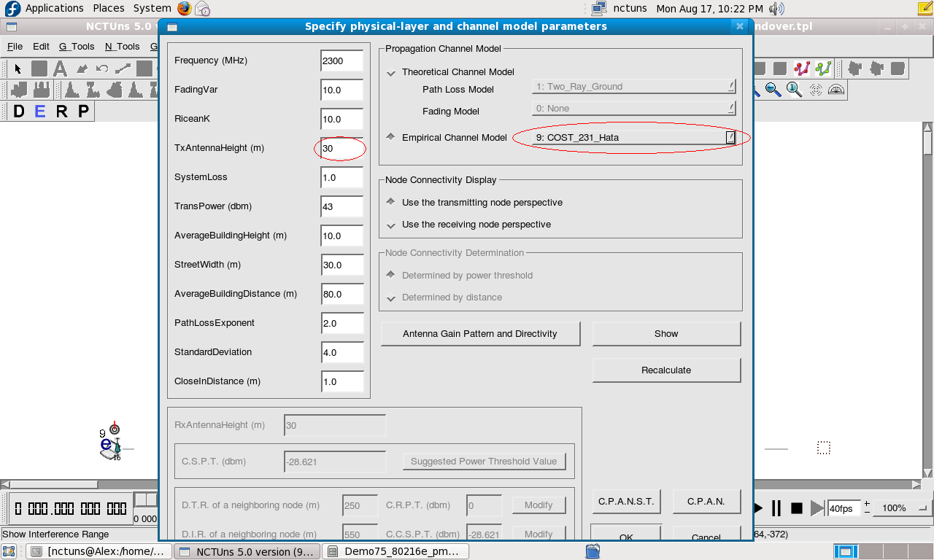Click the Recalculate button
The height and width of the screenshot is (560, 934).
coord(666,370)
